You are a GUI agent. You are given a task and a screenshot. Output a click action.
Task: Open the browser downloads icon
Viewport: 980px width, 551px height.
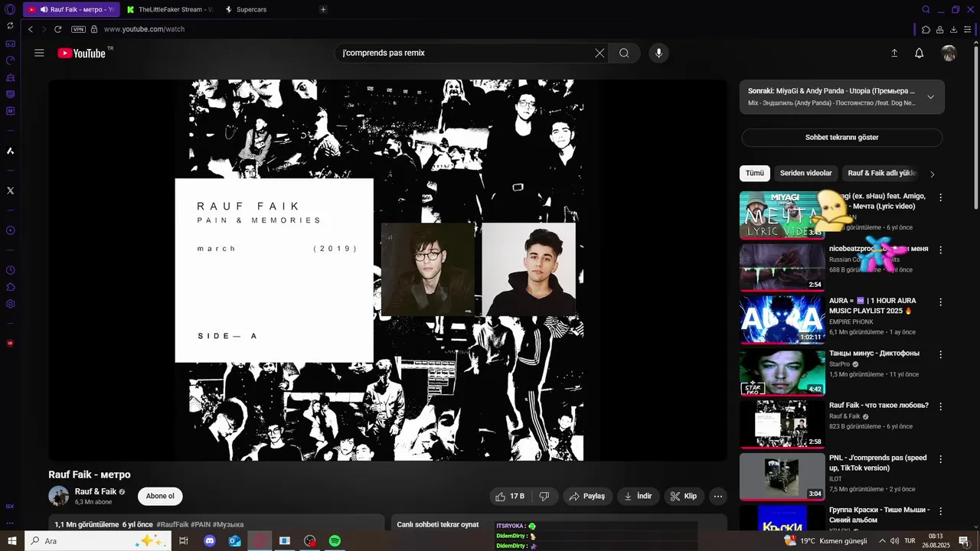pyautogui.click(x=954, y=29)
